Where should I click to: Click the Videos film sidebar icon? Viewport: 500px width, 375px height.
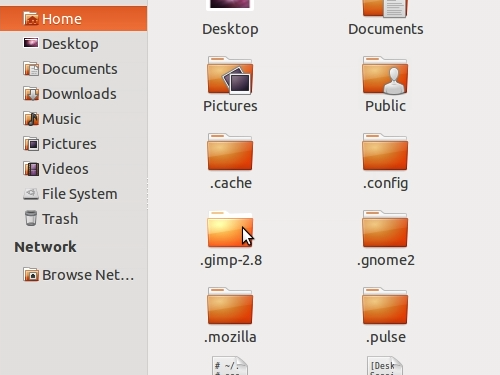[x=31, y=169]
